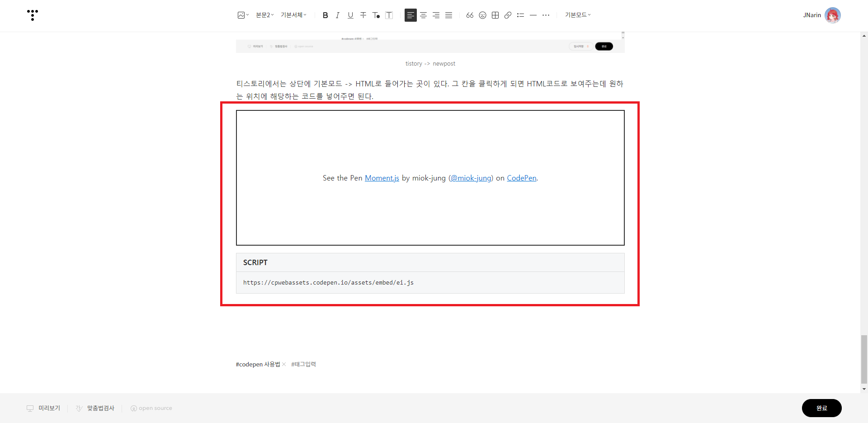
Task: Click the embedded screenshot thumbnail
Action: pyautogui.click(x=430, y=42)
